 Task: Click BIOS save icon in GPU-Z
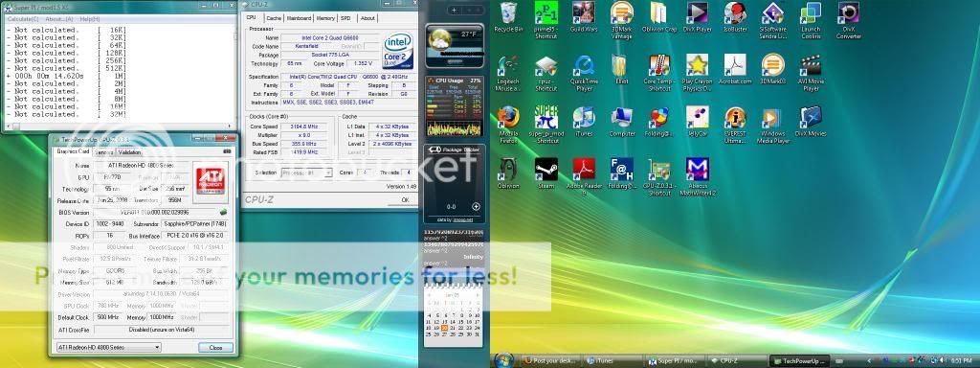click(x=223, y=212)
